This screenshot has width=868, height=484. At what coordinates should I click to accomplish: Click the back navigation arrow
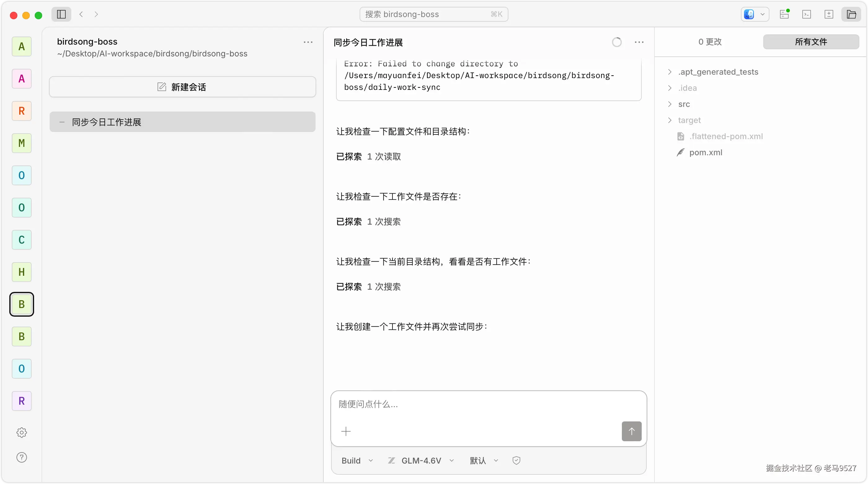[x=81, y=14]
